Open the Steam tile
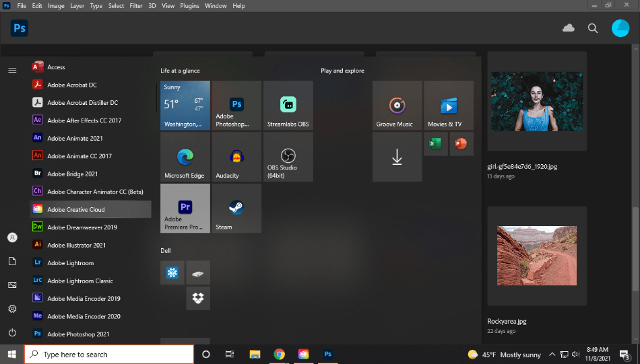The width and height of the screenshot is (640, 364). click(x=236, y=209)
